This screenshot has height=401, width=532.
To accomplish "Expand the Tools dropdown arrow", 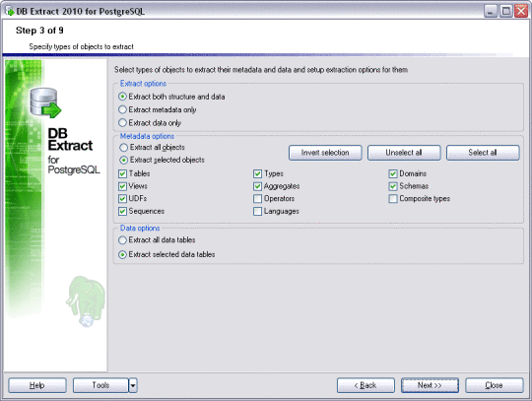I will 133,385.
